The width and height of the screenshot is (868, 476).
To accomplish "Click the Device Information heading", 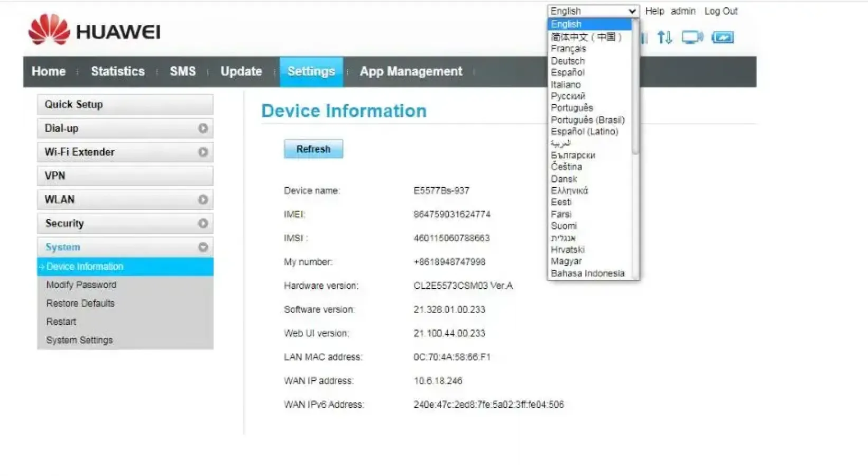I will (344, 111).
